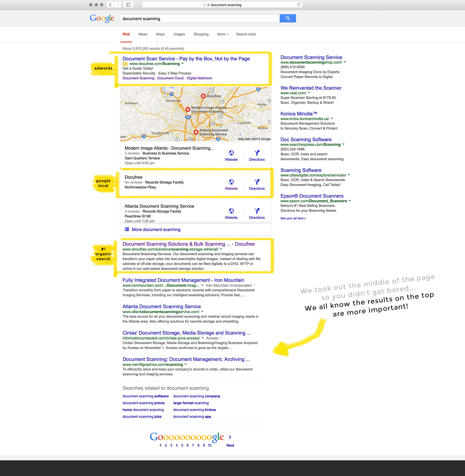Image resolution: width=465 pixels, height=476 pixels.
Task: Open dropdown arrow beside searchexpress.com/Scanning URL
Action: (343, 144)
